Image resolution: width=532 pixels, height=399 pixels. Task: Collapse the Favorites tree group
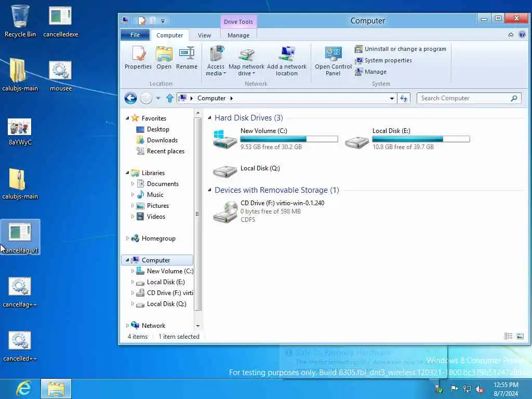(x=127, y=118)
